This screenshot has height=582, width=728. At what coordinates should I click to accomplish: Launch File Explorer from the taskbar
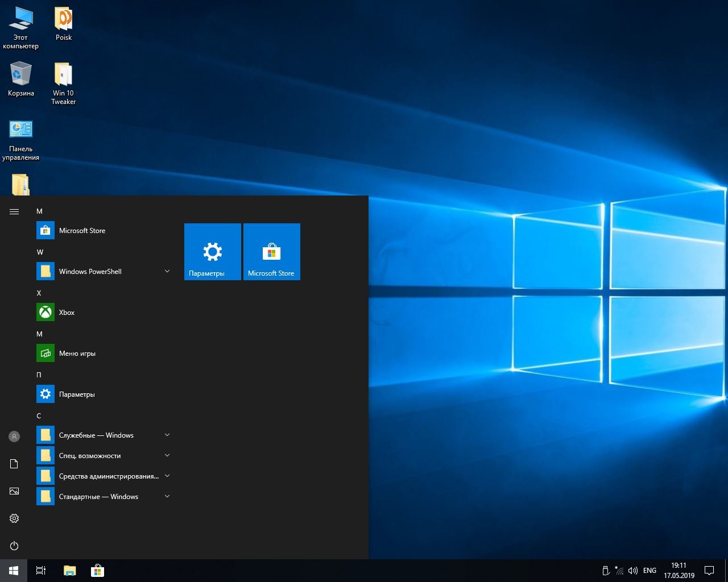coord(69,571)
